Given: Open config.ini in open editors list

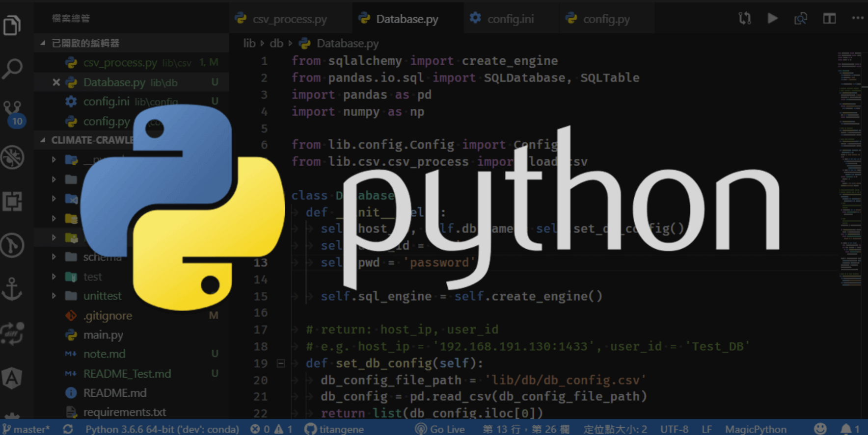Looking at the screenshot, I should click(131, 102).
